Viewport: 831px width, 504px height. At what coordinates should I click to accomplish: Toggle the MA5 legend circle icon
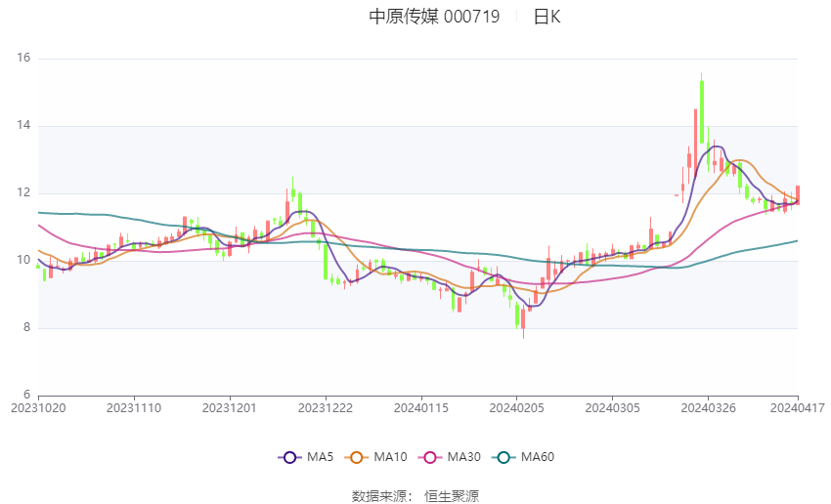click(x=289, y=457)
